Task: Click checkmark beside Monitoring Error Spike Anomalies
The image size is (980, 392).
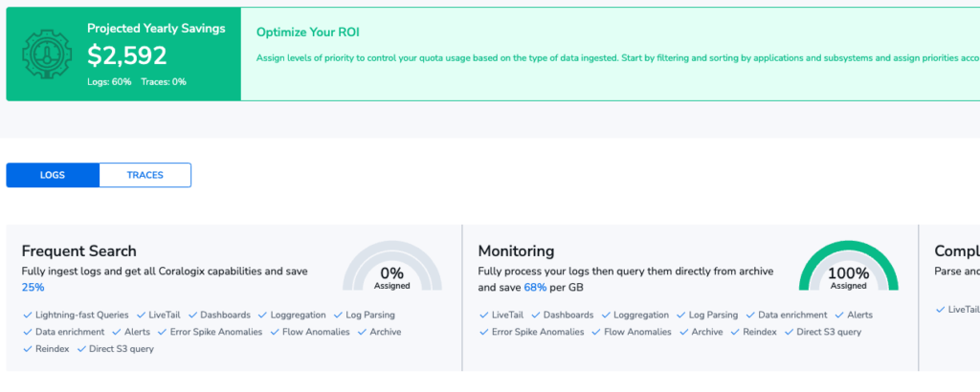Action: tap(483, 332)
